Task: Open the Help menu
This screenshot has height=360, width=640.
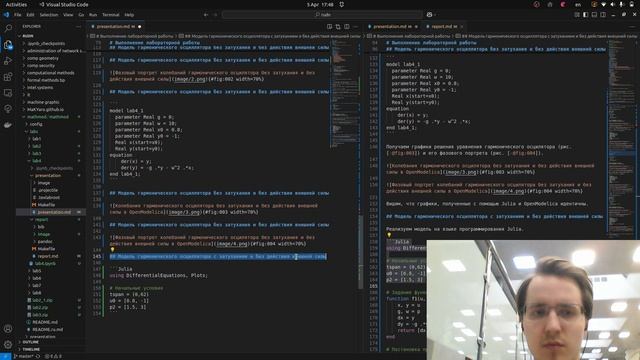Action: [x=129, y=15]
